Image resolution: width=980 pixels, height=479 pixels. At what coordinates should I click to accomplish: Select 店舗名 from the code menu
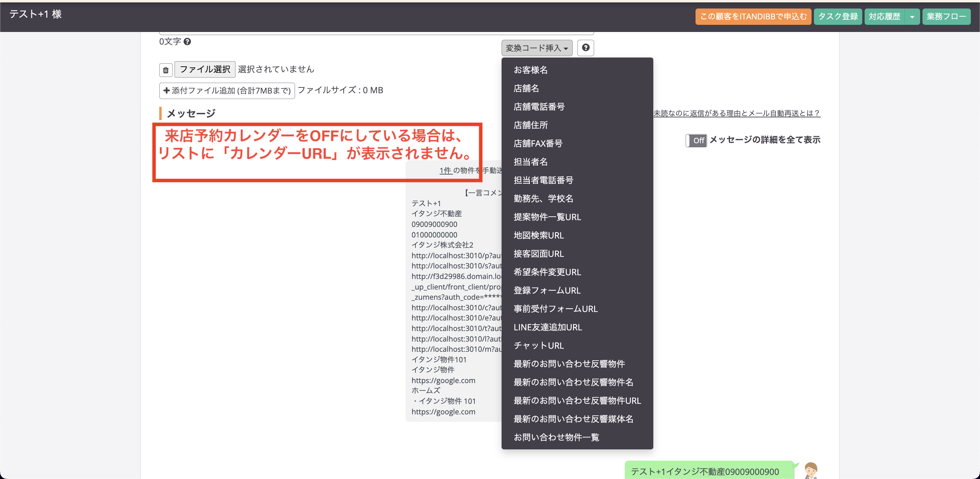pyautogui.click(x=577, y=88)
